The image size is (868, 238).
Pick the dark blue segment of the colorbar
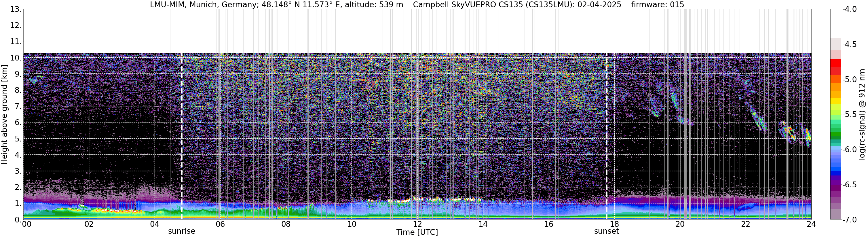coord(835,173)
